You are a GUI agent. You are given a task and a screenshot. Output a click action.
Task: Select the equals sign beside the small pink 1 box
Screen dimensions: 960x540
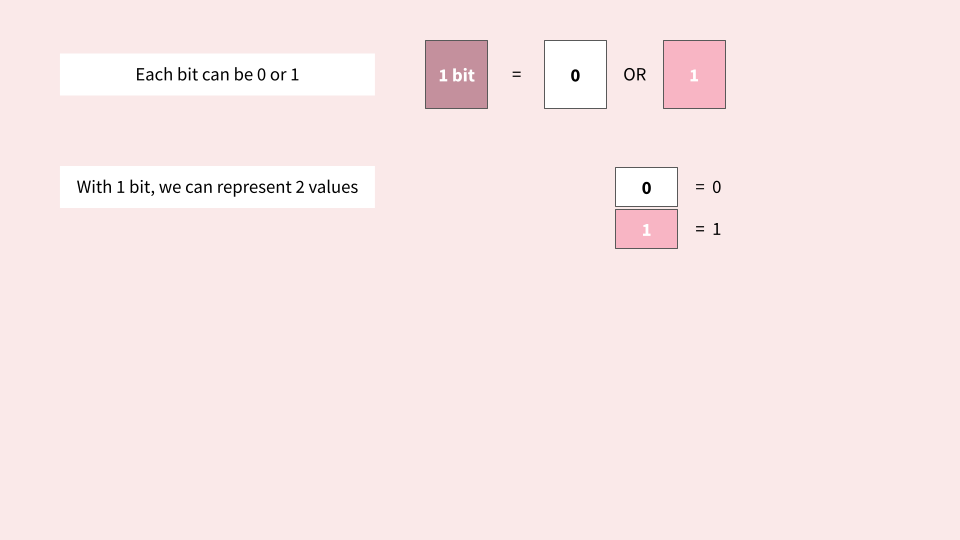700,229
